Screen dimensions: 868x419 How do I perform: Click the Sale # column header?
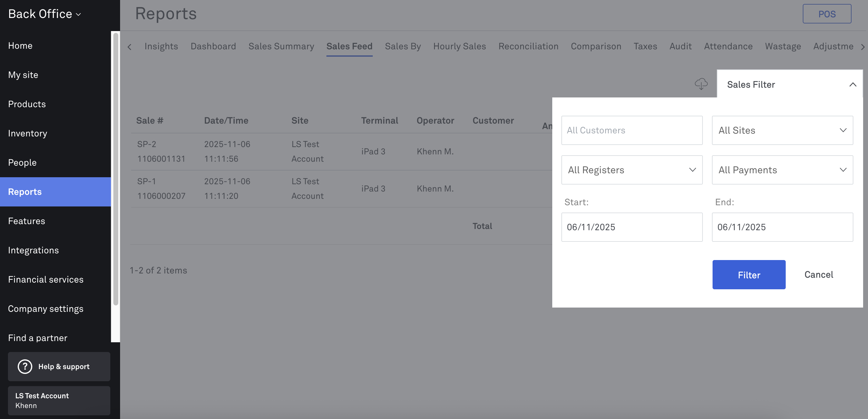[x=149, y=121]
